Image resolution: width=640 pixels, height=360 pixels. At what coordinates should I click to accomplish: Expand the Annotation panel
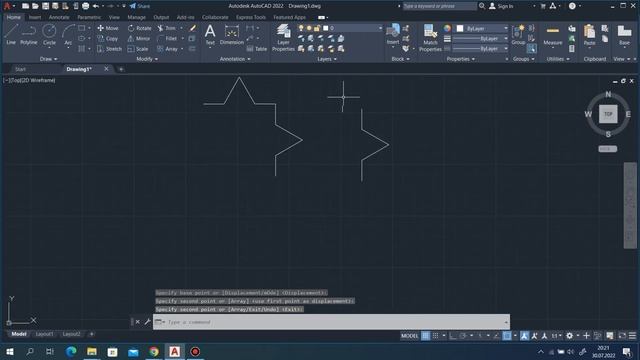click(x=235, y=59)
